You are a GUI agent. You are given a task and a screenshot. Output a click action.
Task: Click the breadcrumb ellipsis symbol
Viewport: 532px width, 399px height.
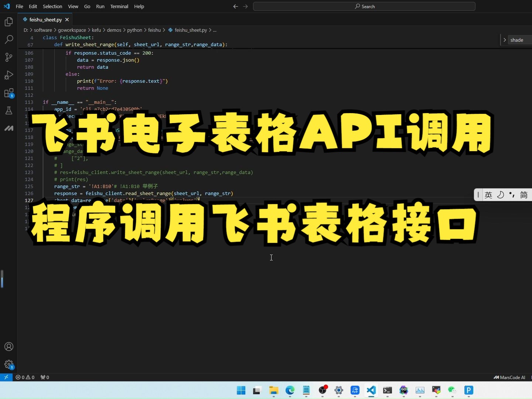[215, 30]
